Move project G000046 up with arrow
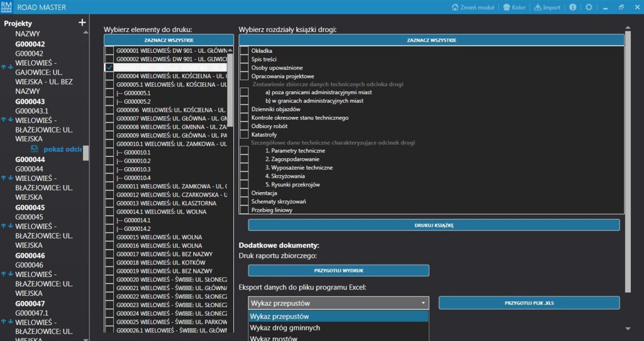Screen dimensions: 644x341 point(4,274)
